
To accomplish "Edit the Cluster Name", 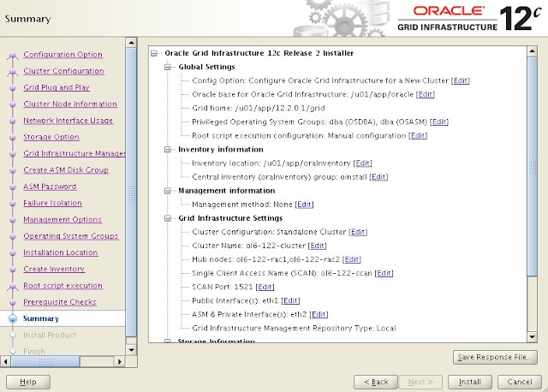I will click(x=318, y=246).
